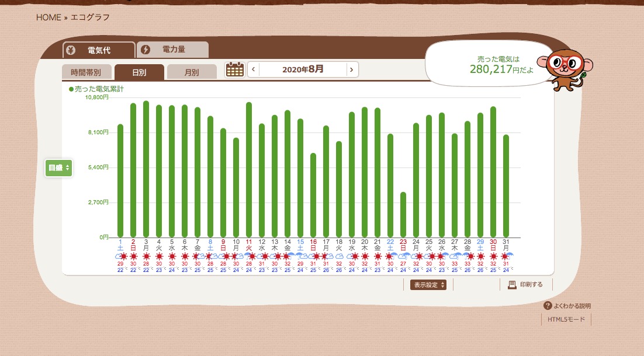644x356 pixels.
Task: Switch to the 時間帯別 tab
Action: pyautogui.click(x=86, y=73)
